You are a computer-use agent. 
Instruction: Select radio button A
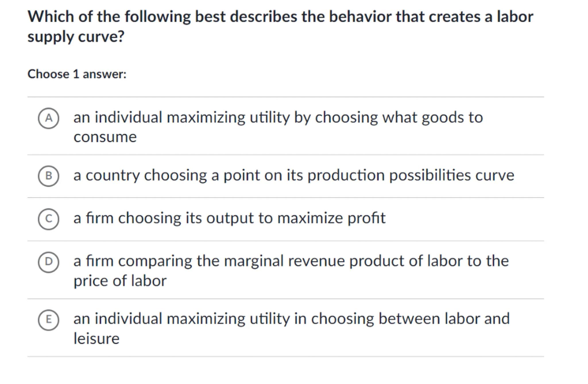click(x=49, y=118)
